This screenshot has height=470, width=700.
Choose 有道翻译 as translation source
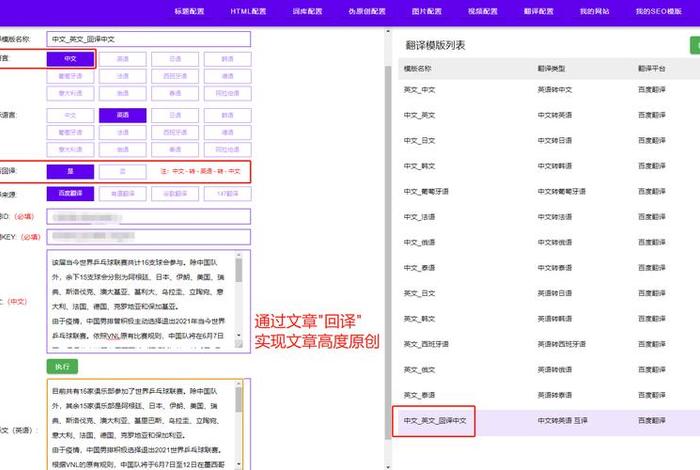[x=123, y=193]
